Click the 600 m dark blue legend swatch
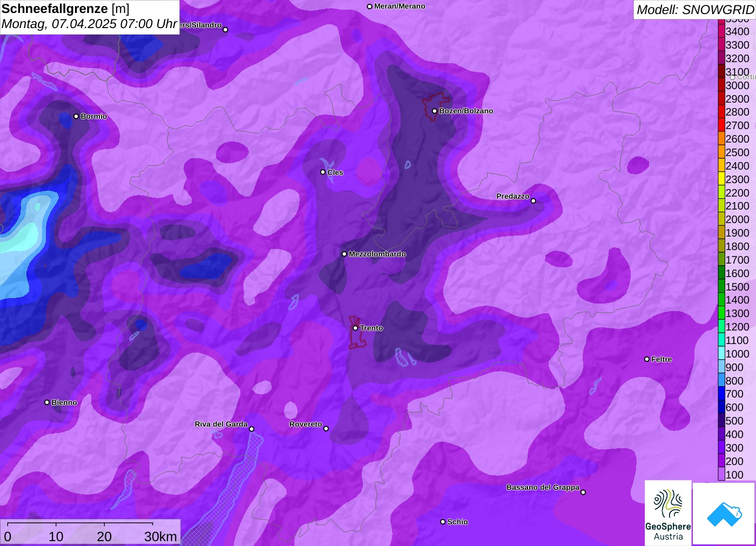The image size is (756, 546). pos(721,407)
